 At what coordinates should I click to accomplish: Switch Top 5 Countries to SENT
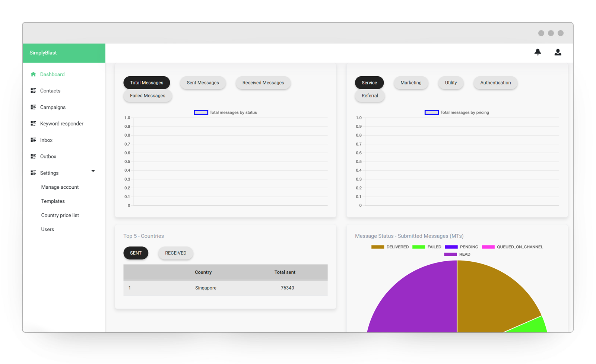136,253
